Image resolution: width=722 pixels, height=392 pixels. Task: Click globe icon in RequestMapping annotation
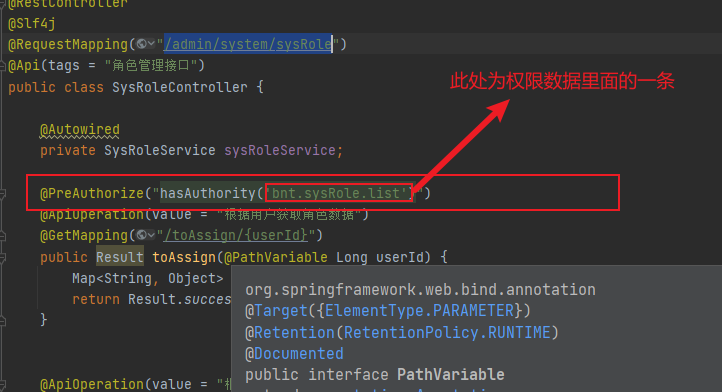point(141,44)
